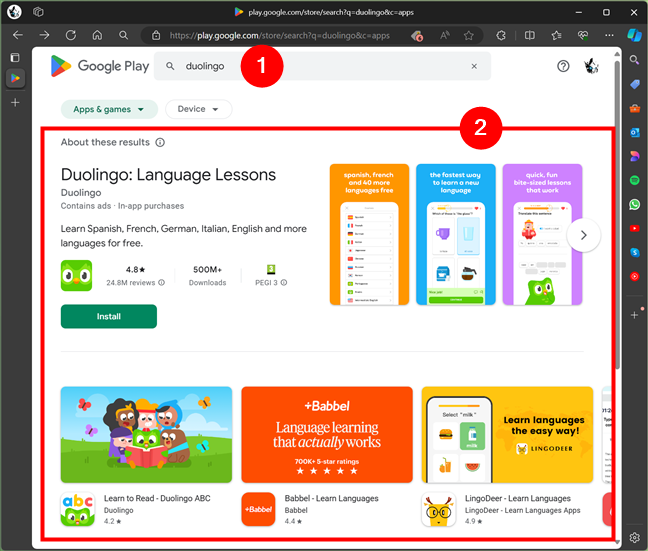The height and width of the screenshot is (551, 648).
Task: Expand the Apps & games dropdown
Action: (109, 109)
